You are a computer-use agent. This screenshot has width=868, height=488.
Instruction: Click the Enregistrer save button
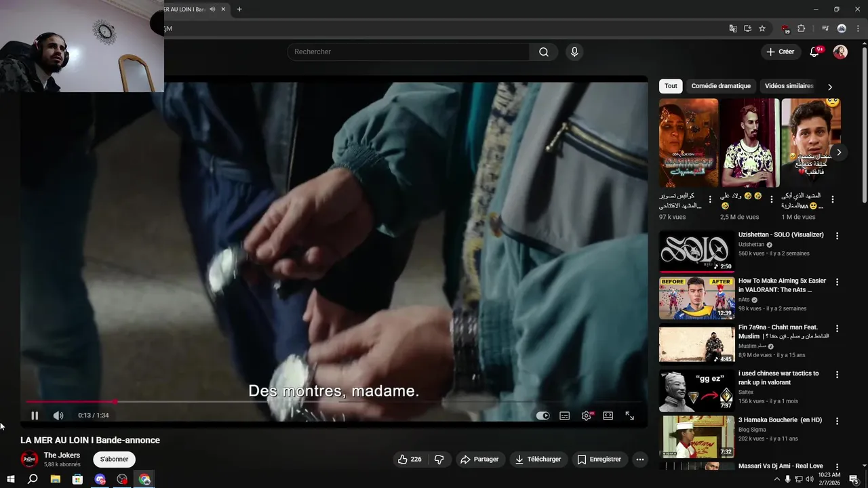(x=599, y=460)
